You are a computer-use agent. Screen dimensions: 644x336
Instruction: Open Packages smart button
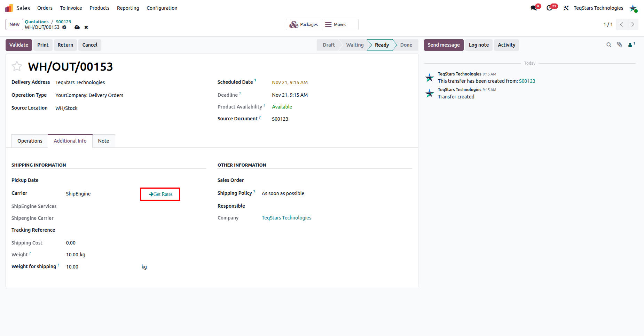[304, 25]
